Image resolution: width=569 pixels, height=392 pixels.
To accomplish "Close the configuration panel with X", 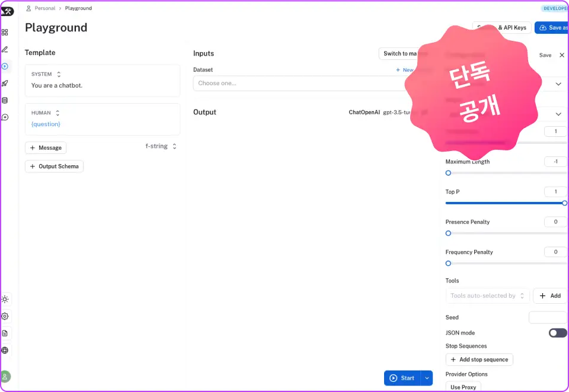I will 562,55.
